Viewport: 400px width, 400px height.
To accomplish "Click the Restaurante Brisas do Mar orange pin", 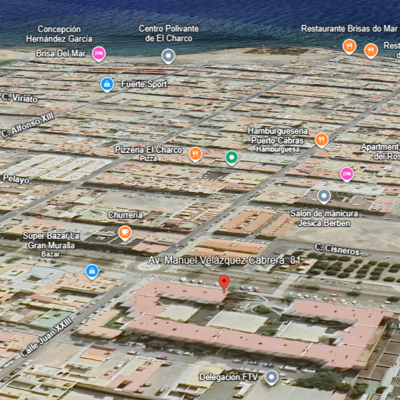I will [349, 46].
